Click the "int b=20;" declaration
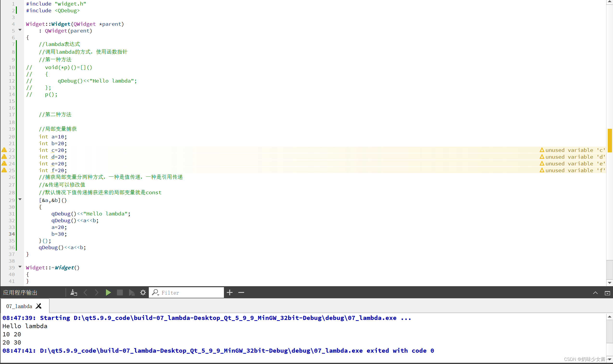The image size is (613, 364). pyautogui.click(x=53, y=143)
